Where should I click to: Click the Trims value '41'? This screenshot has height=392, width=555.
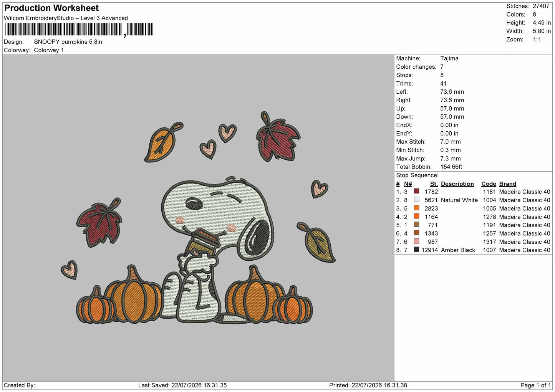click(x=444, y=83)
